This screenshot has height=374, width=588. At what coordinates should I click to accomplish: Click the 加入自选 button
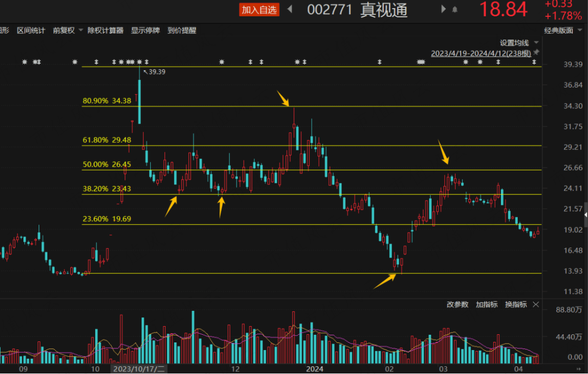tap(260, 10)
